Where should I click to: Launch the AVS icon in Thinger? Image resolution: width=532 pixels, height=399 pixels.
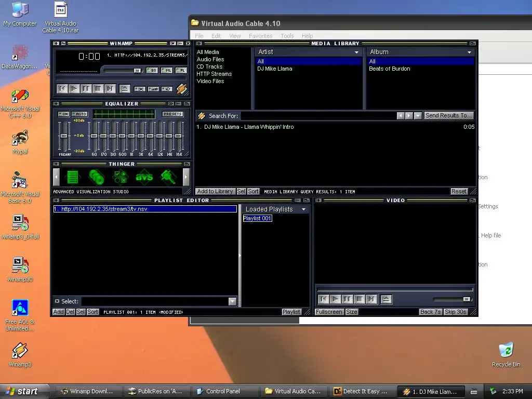point(144,177)
